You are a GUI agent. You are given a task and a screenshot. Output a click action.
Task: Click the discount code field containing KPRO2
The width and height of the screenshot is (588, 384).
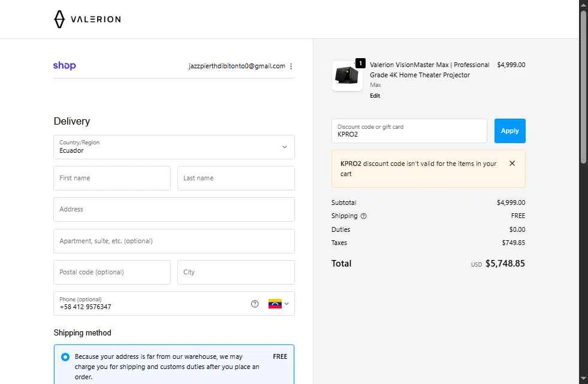[x=409, y=131]
